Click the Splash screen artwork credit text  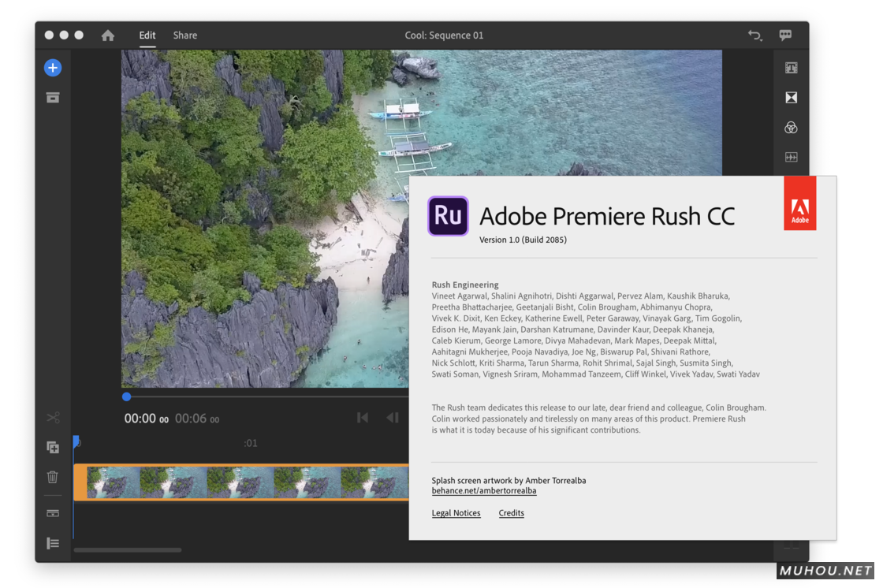(x=509, y=481)
